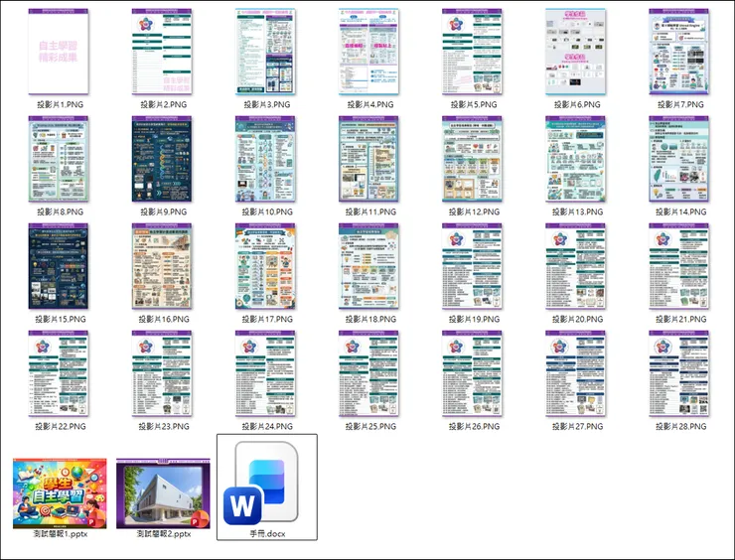Choose the 投影片20.PNG thumbnail
This screenshot has height=560, width=735.
point(576,266)
